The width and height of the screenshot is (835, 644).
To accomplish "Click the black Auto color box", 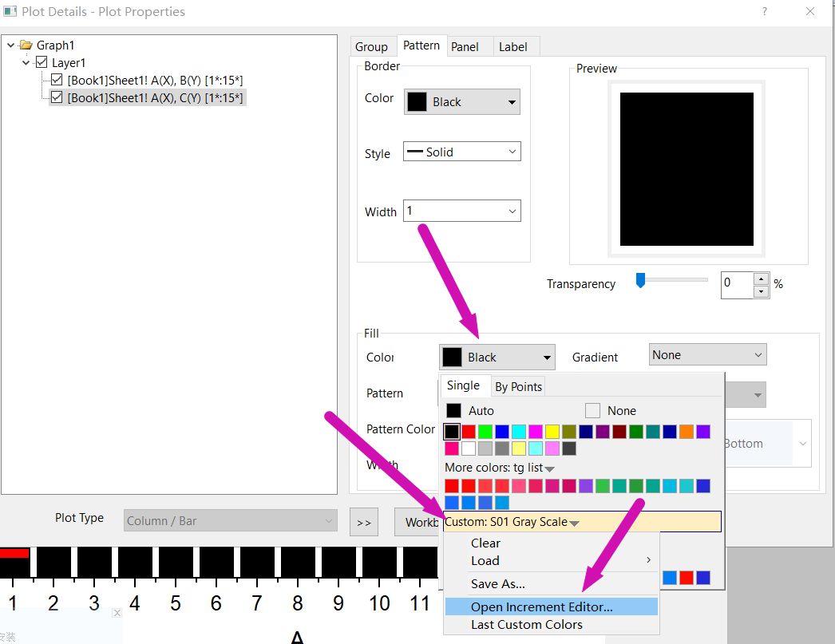I will point(453,410).
